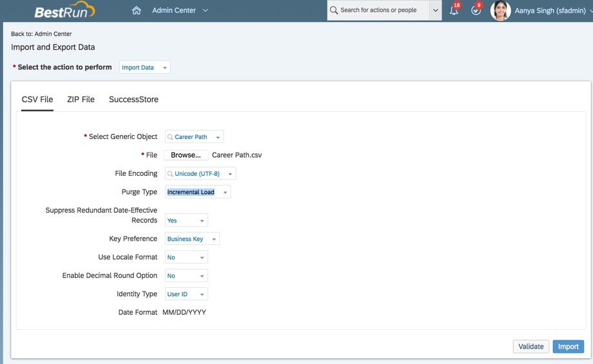Image resolution: width=593 pixels, height=364 pixels.
Task: Switch to the SuccessStore tab
Action: point(133,100)
